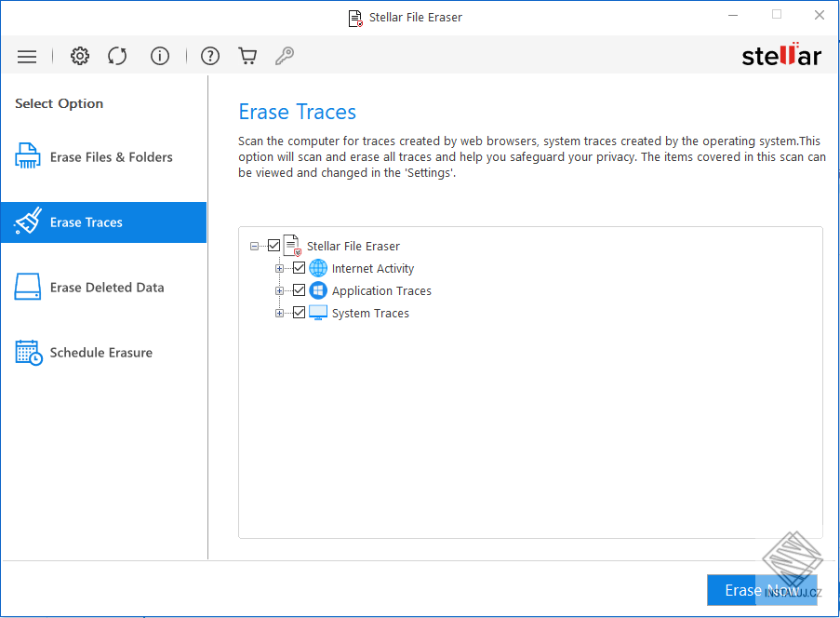Click the key activation icon

[285, 56]
